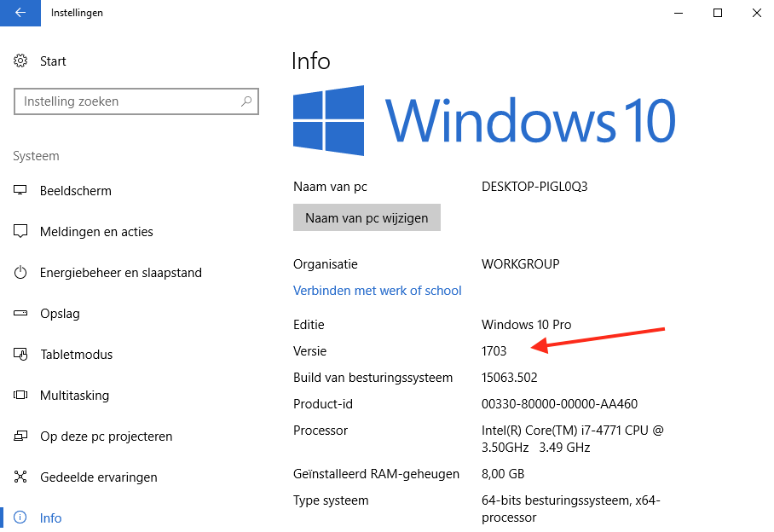774x532 pixels.
Task: Click the Tabletmodus icon
Action: [x=21, y=355]
